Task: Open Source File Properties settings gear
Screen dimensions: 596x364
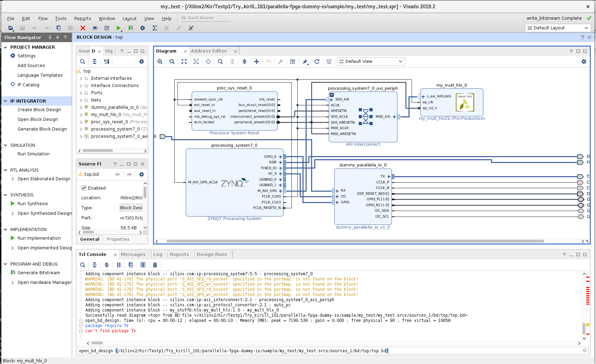Action: pos(142,174)
